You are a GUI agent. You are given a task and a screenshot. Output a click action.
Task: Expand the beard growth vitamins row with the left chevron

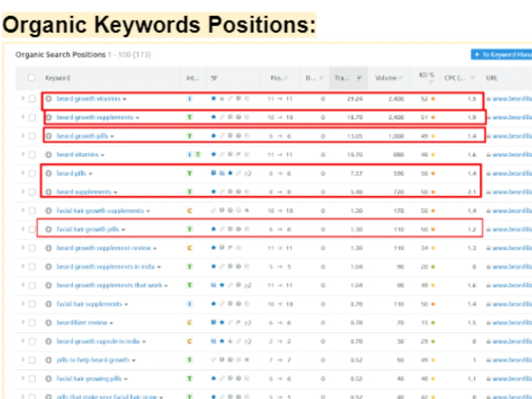coord(23,98)
